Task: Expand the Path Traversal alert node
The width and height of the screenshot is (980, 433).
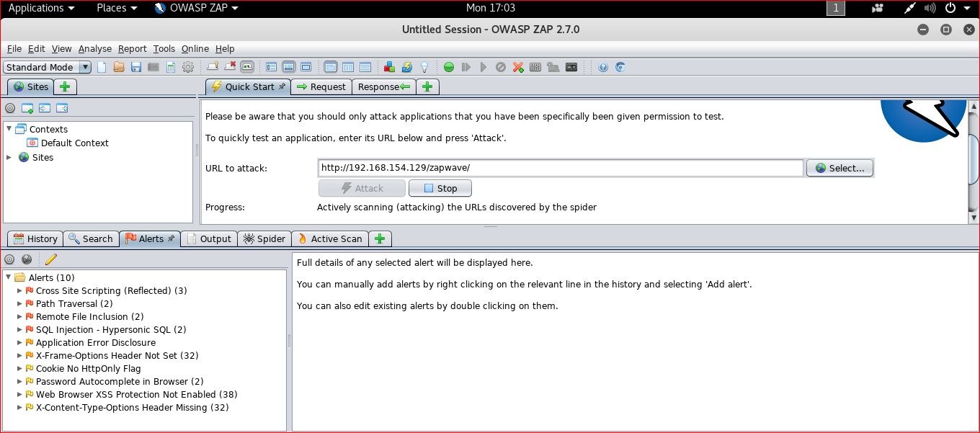Action: click(x=19, y=304)
